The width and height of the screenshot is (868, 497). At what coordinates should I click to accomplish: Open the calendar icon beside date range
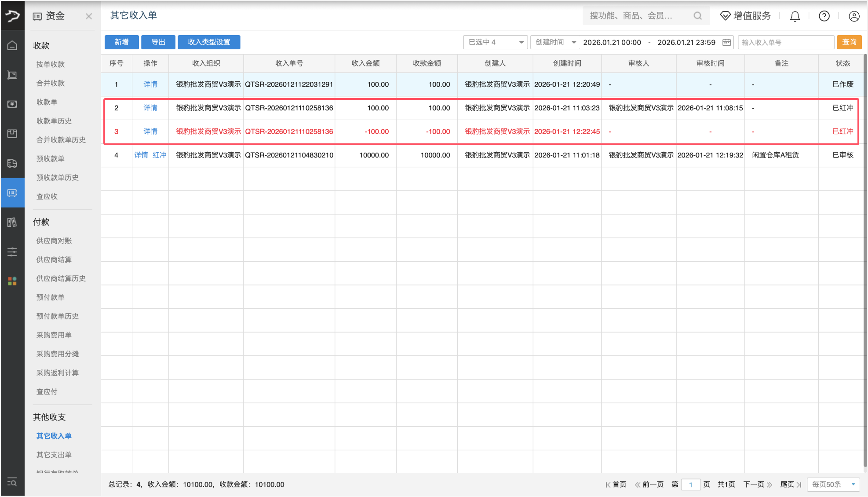pos(726,42)
